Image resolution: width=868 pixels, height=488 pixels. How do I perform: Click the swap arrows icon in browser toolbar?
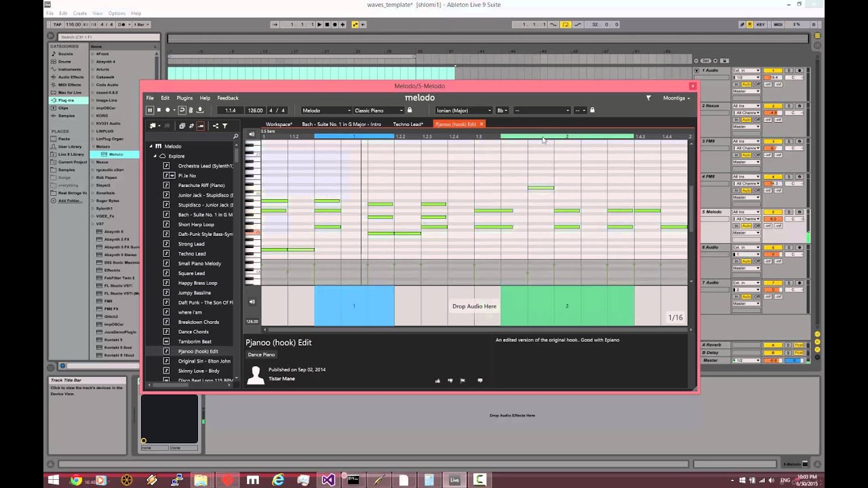(x=191, y=125)
